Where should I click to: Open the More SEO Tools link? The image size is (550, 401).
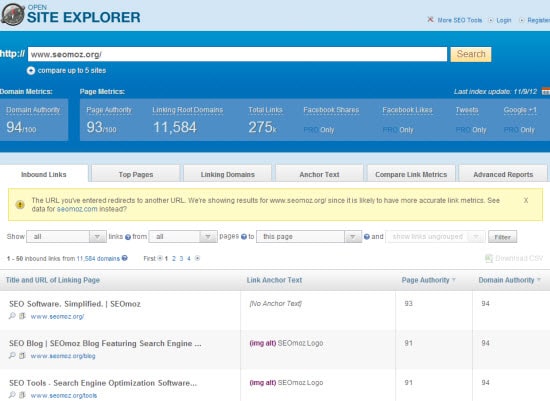460,20
